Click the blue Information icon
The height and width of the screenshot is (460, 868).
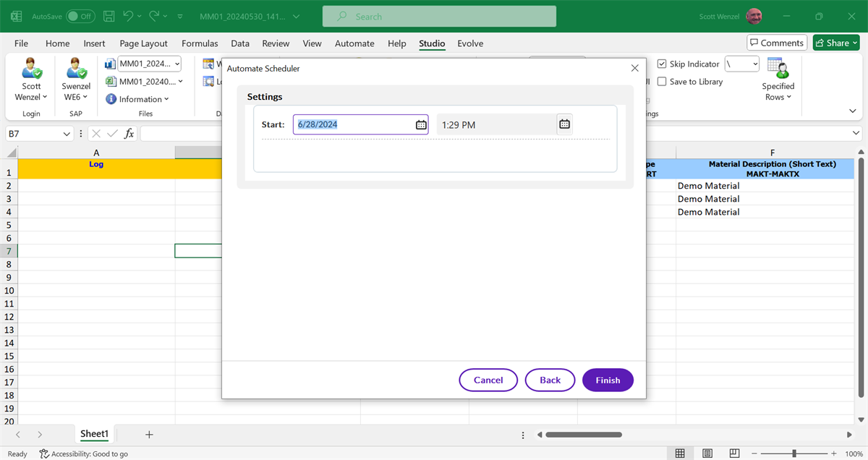click(111, 99)
